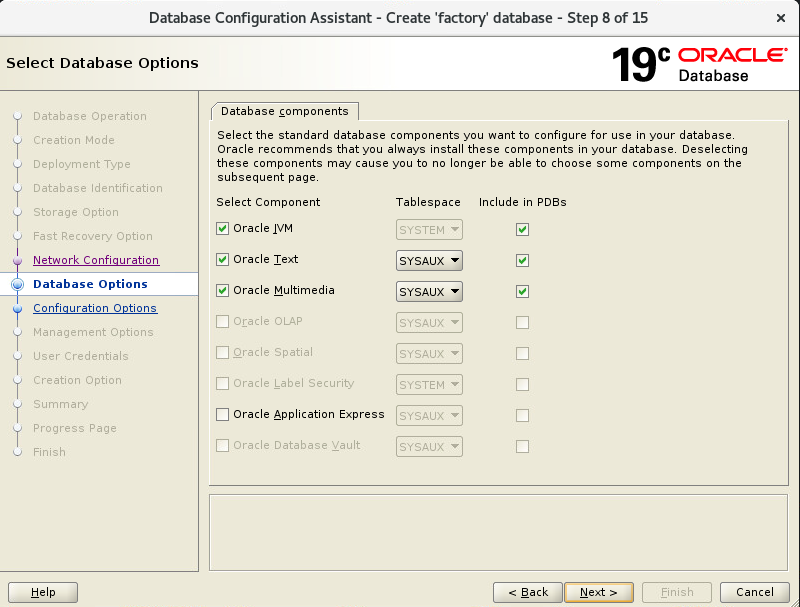Viewport: 800px width, 607px height.
Task: Click the Deployment Type step
Action: click(82, 164)
